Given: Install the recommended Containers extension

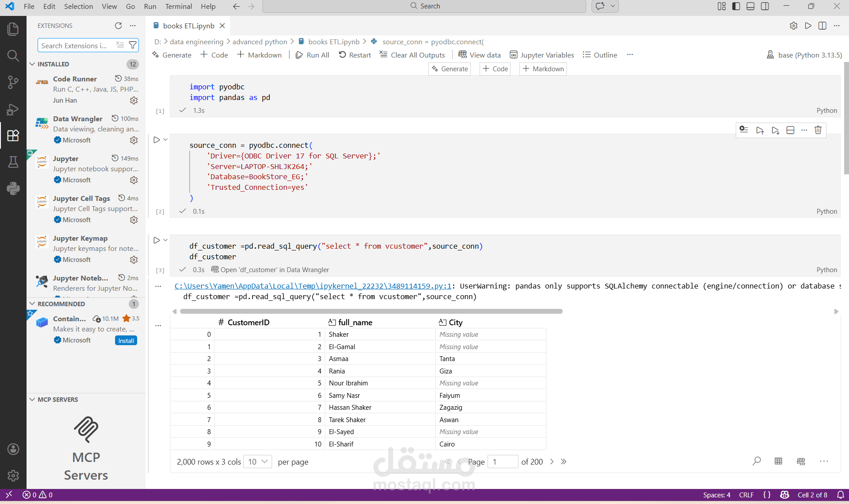Looking at the screenshot, I should point(126,340).
